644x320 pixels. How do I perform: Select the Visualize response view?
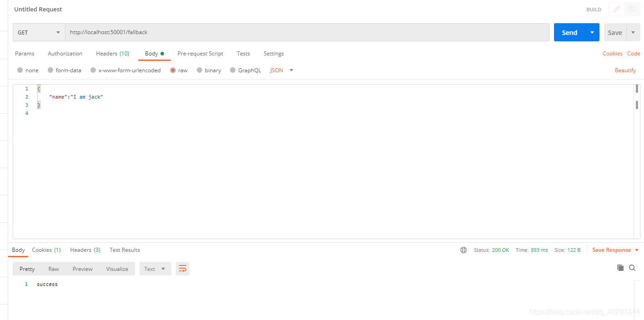(x=117, y=269)
